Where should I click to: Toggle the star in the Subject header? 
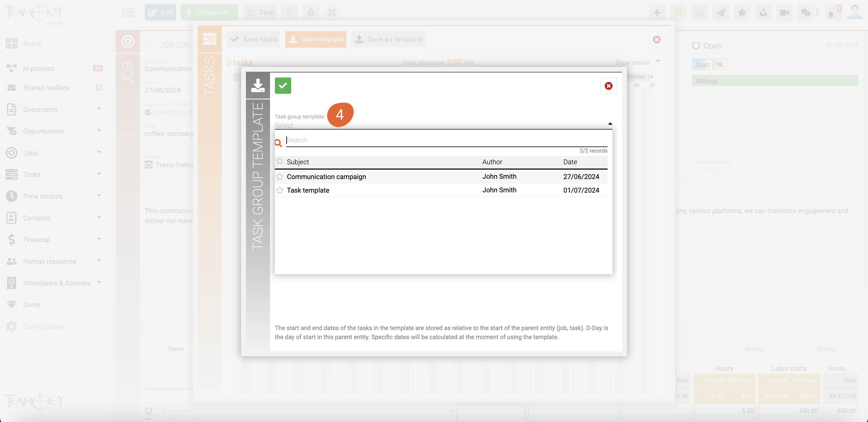tap(280, 161)
